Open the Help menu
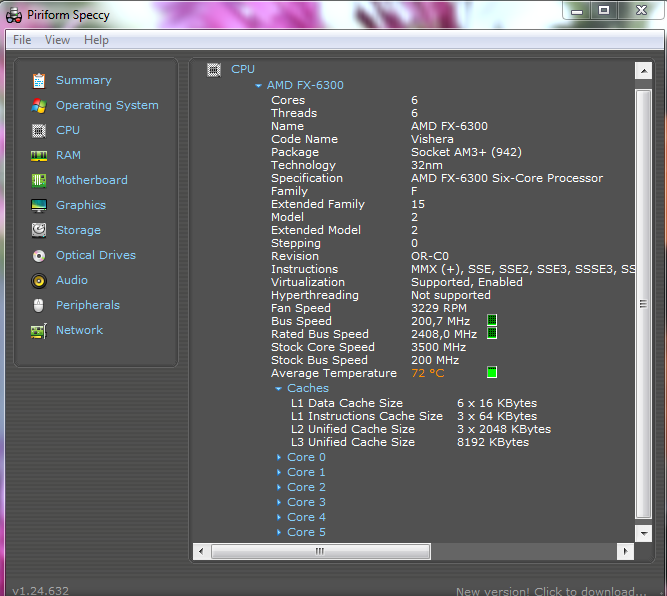 (x=96, y=40)
